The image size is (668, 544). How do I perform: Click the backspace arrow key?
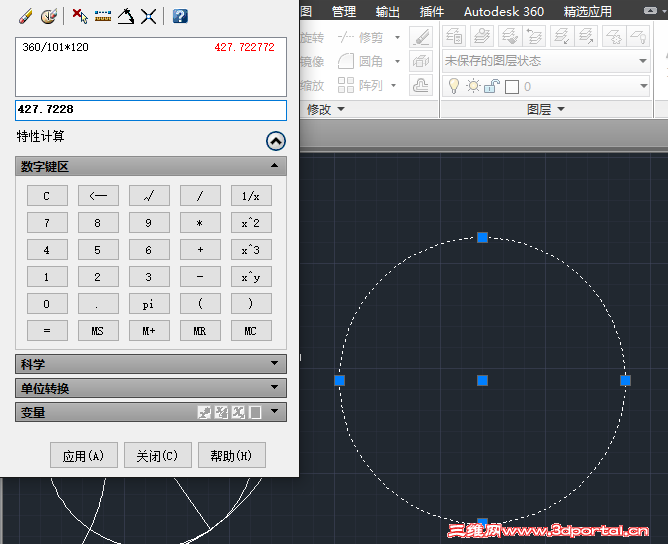[x=98, y=196]
